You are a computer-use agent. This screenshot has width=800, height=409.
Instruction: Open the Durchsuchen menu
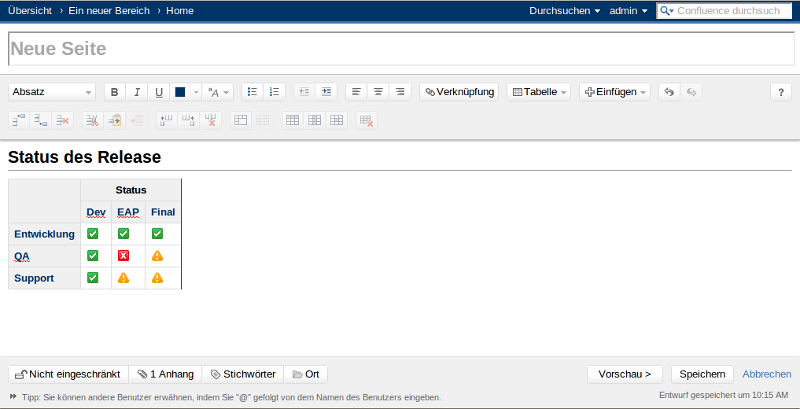[x=564, y=11]
